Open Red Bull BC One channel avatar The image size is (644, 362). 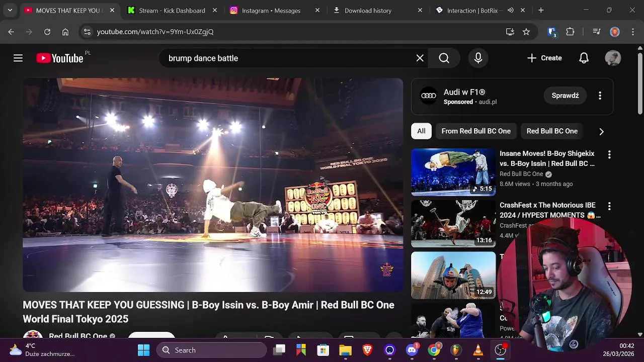click(33, 335)
